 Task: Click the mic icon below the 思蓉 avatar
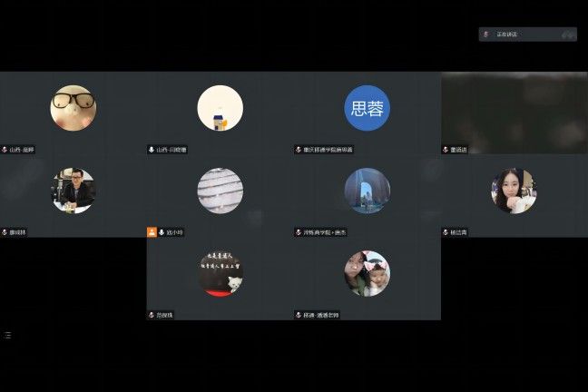(298, 150)
